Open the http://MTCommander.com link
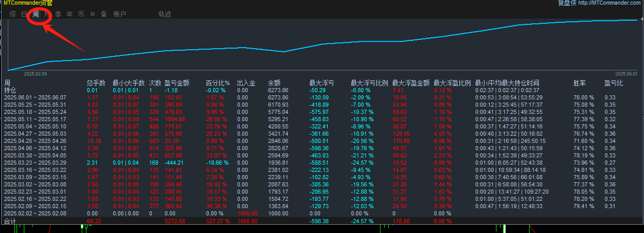 pyautogui.click(x=609, y=3)
